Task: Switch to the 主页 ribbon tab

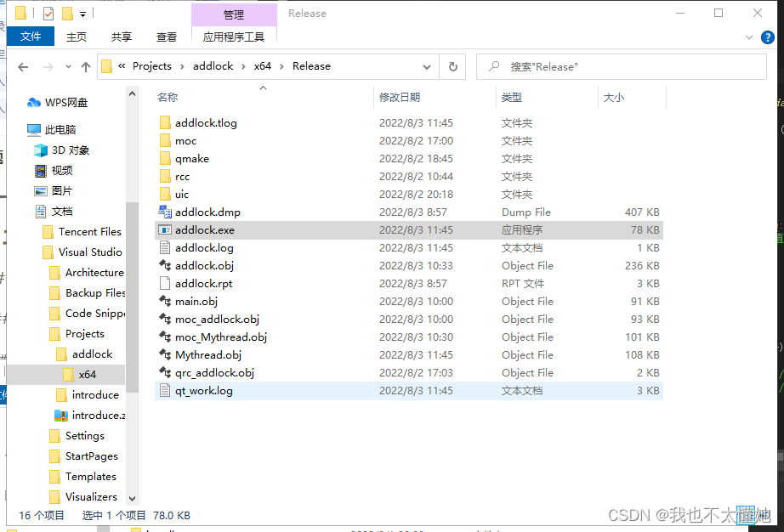Action: click(x=77, y=37)
